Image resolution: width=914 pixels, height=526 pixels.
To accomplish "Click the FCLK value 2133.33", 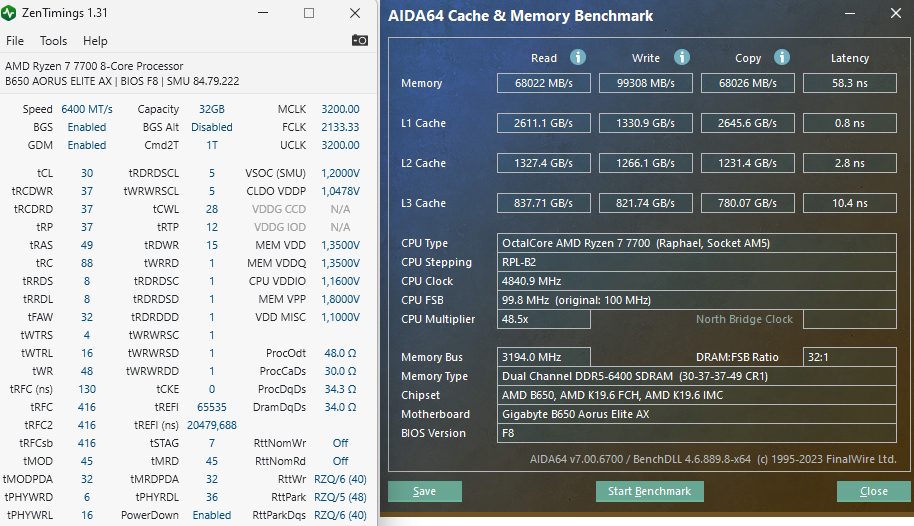I will pos(340,127).
